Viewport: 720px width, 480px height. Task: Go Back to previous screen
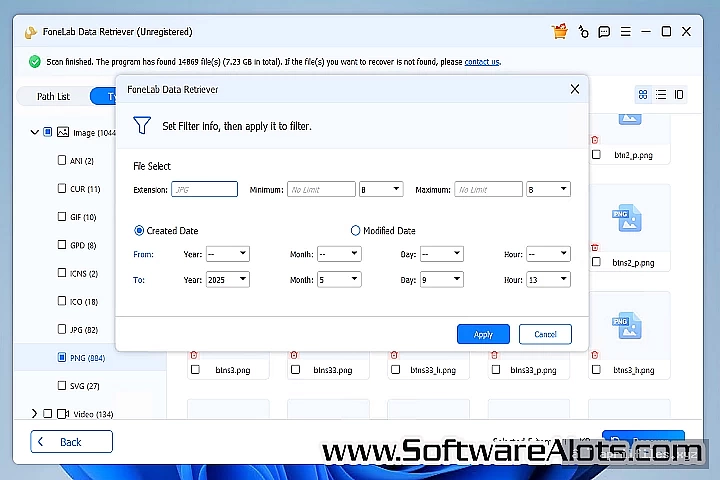point(71,441)
